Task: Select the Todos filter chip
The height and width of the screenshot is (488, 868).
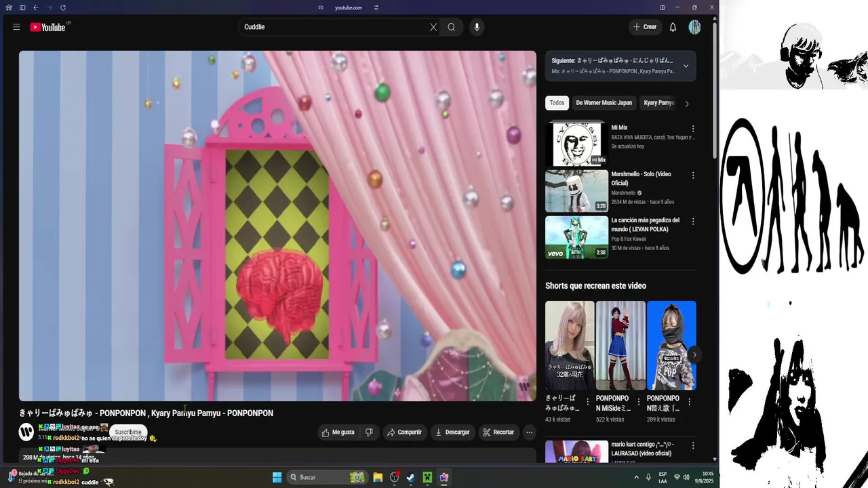Action: [557, 103]
